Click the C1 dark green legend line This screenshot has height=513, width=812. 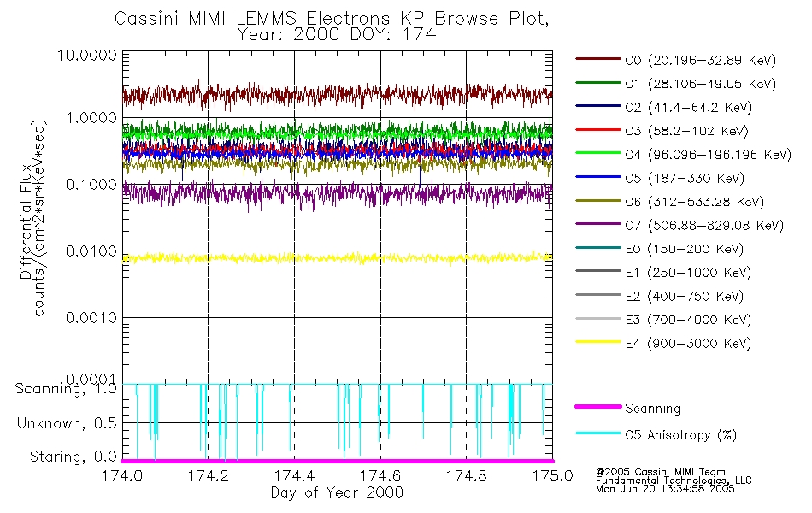(597, 82)
